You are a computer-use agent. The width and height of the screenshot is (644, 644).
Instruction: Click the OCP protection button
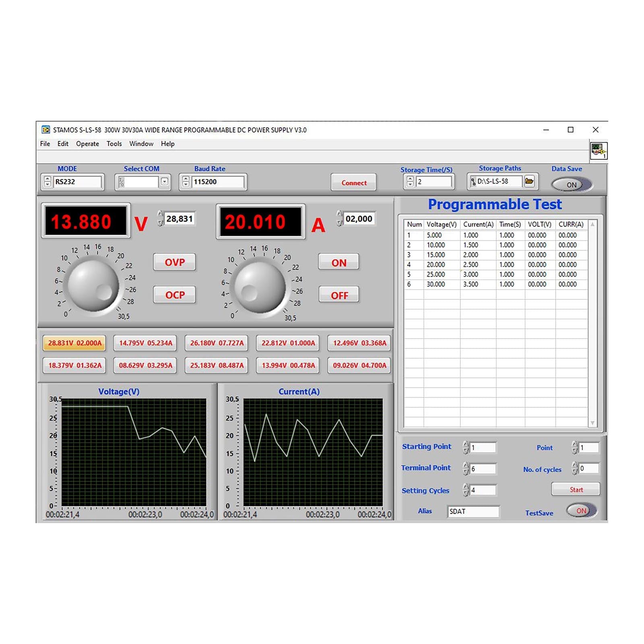pos(174,295)
